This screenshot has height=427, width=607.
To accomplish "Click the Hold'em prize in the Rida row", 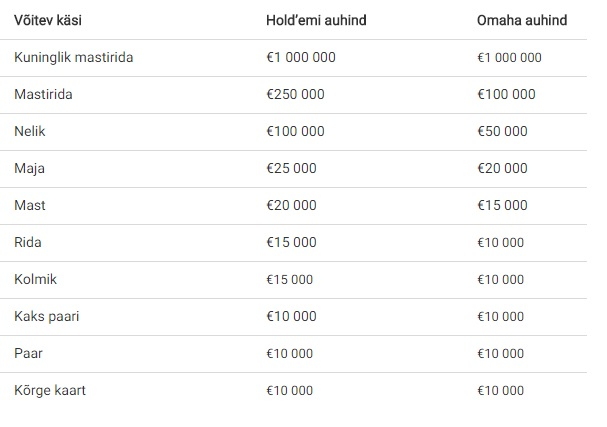I will pyautogui.click(x=291, y=243).
